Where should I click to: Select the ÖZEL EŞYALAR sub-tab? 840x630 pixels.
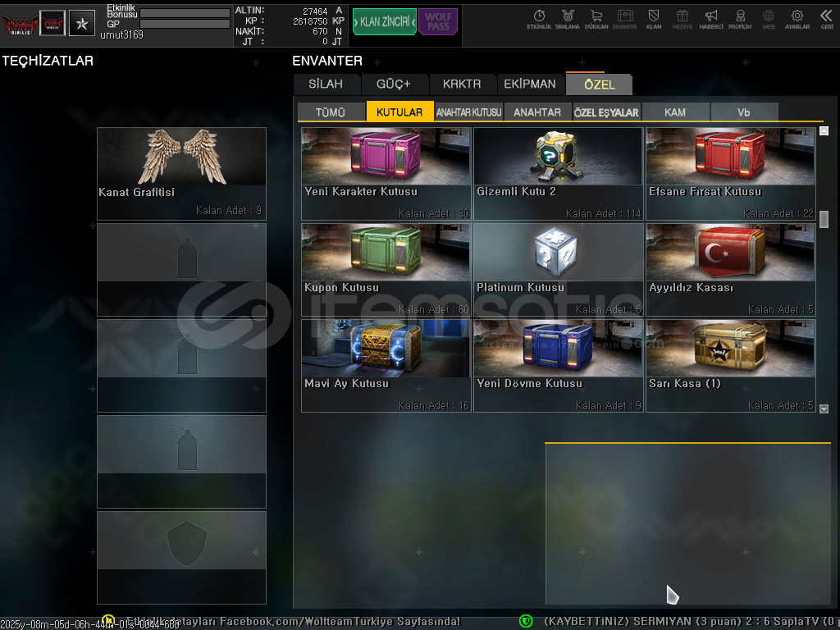click(606, 112)
